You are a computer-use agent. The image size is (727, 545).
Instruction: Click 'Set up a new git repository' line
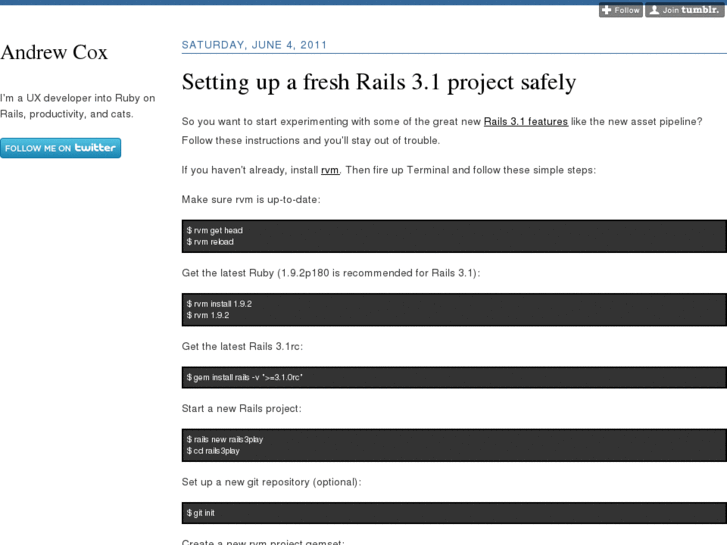click(x=271, y=482)
